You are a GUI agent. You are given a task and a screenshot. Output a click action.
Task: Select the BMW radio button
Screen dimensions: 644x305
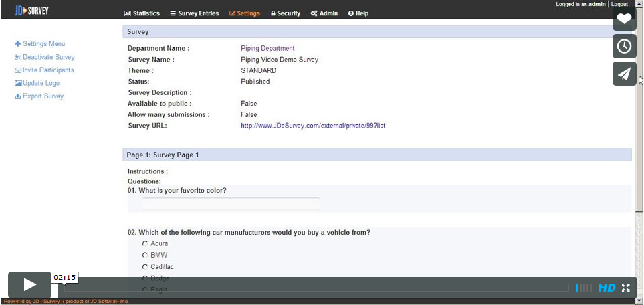pos(145,256)
